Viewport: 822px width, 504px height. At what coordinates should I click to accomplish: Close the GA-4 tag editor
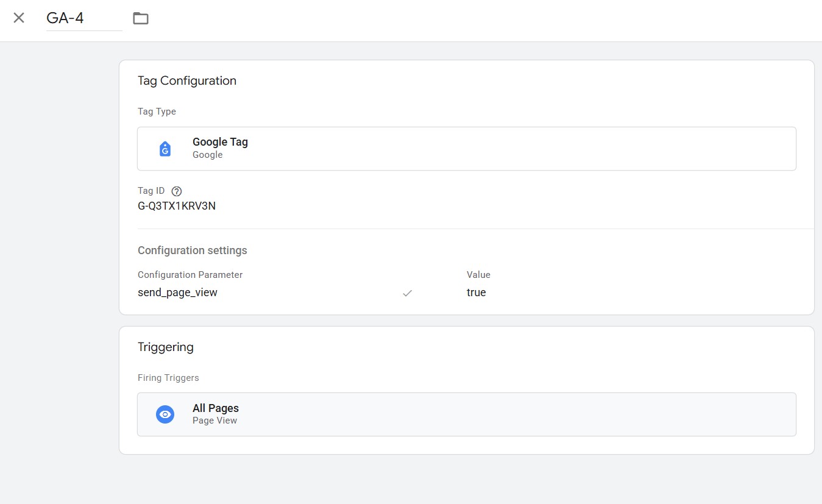tap(19, 18)
